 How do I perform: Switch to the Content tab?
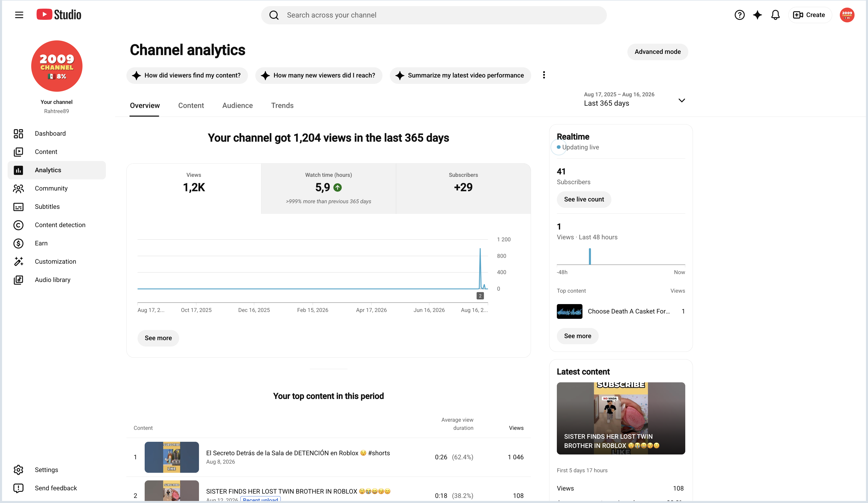pos(191,105)
